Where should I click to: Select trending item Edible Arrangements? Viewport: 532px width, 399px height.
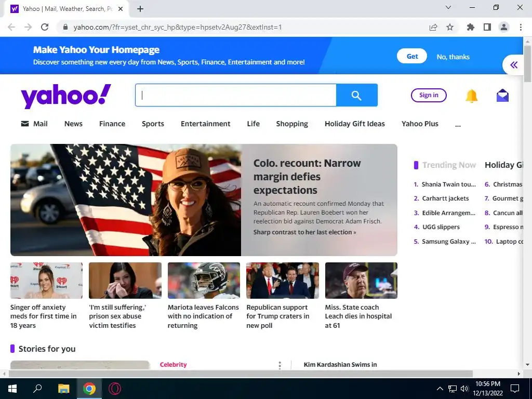(448, 213)
